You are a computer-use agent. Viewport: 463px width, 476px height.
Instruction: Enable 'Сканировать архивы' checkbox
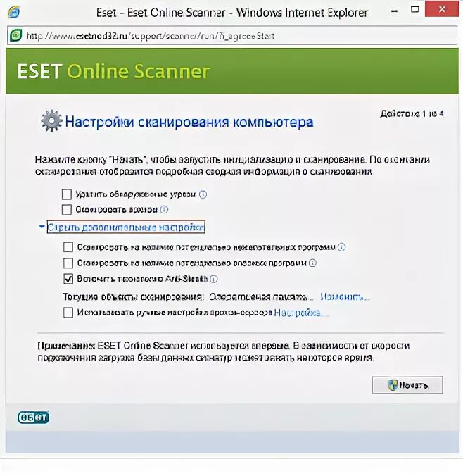67,209
